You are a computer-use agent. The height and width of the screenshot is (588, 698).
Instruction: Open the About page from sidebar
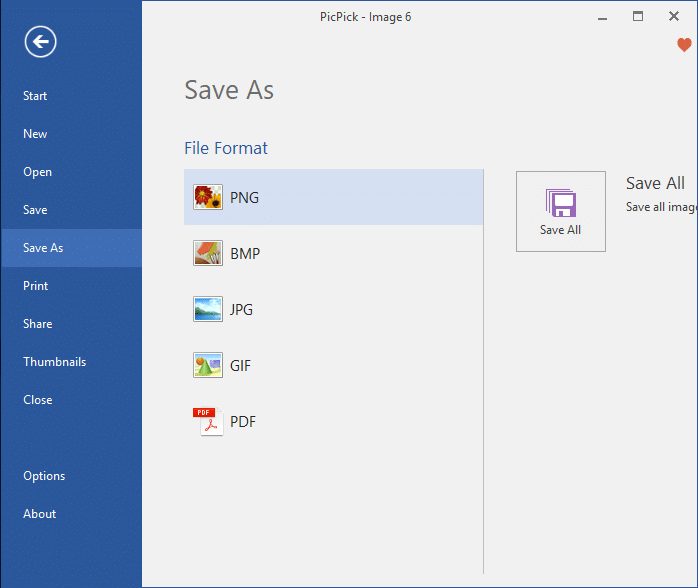[39, 514]
